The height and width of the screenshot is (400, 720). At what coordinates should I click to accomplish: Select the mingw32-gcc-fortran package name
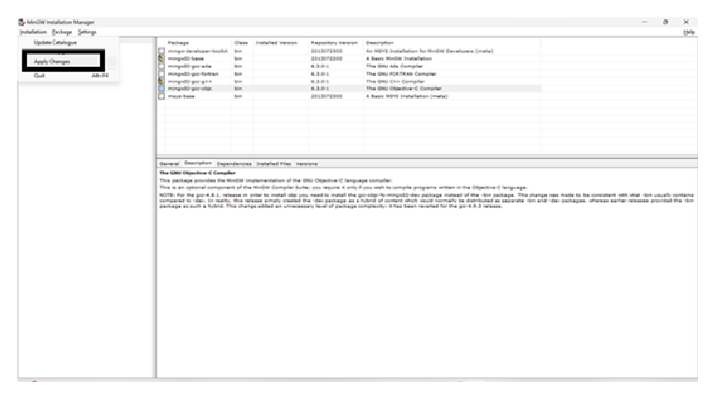193,74
